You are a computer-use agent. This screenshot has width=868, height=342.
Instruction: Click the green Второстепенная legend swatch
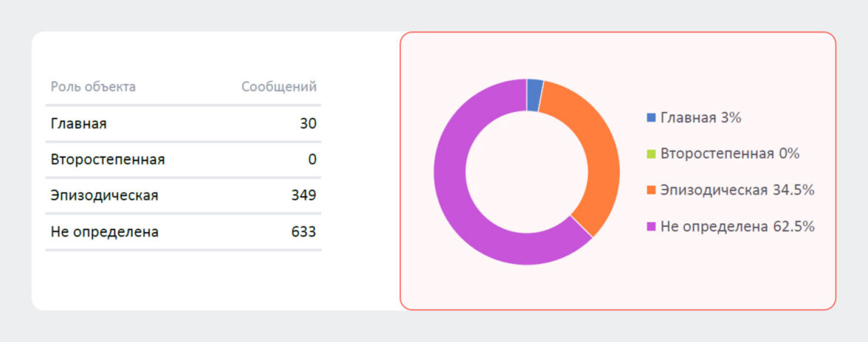tap(650, 154)
